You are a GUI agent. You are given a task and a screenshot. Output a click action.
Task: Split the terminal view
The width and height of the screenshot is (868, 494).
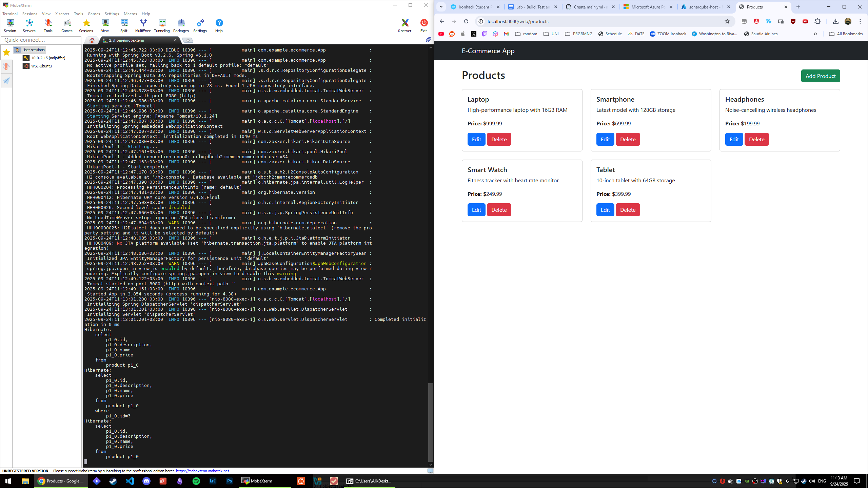[x=124, y=24]
